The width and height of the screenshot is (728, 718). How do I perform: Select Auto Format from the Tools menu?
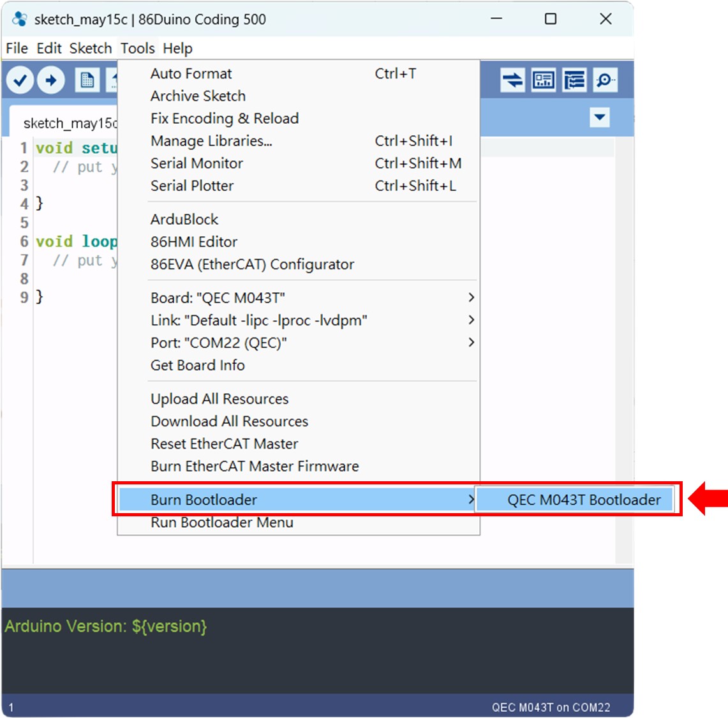tap(191, 73)
